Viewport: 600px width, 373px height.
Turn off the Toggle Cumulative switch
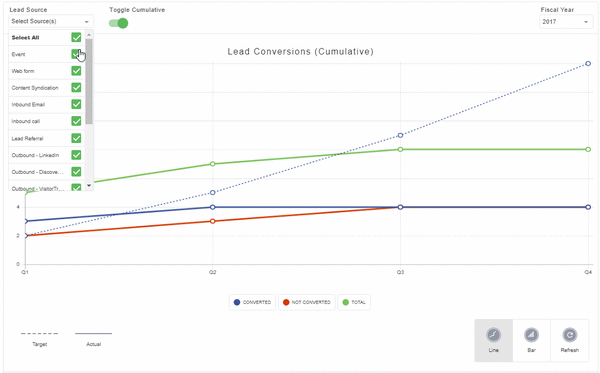tap(119, 23)
